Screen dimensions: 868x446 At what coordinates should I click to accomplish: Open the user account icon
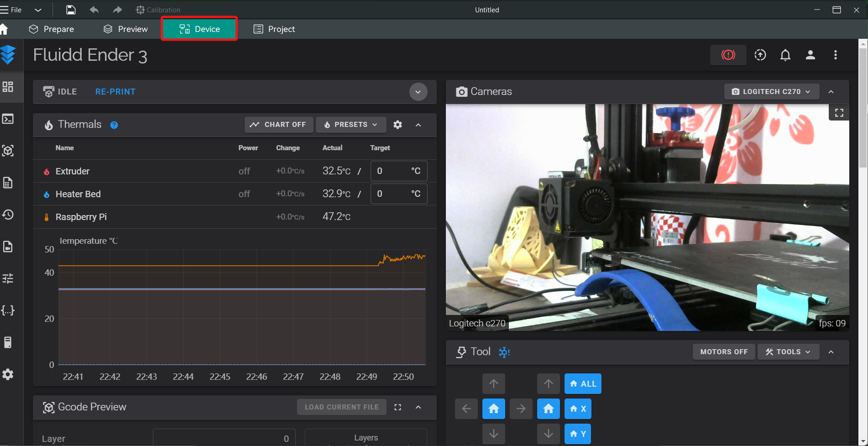point(810,55)
